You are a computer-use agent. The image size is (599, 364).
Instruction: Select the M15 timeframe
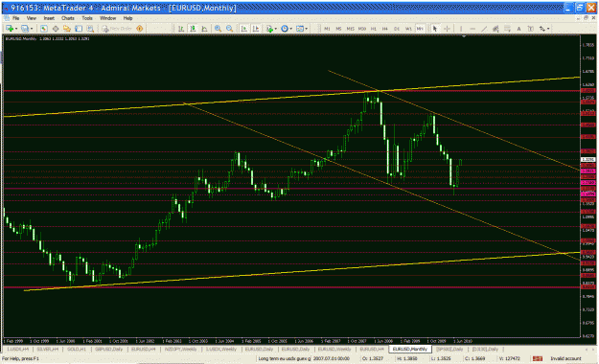click(351, 29)
